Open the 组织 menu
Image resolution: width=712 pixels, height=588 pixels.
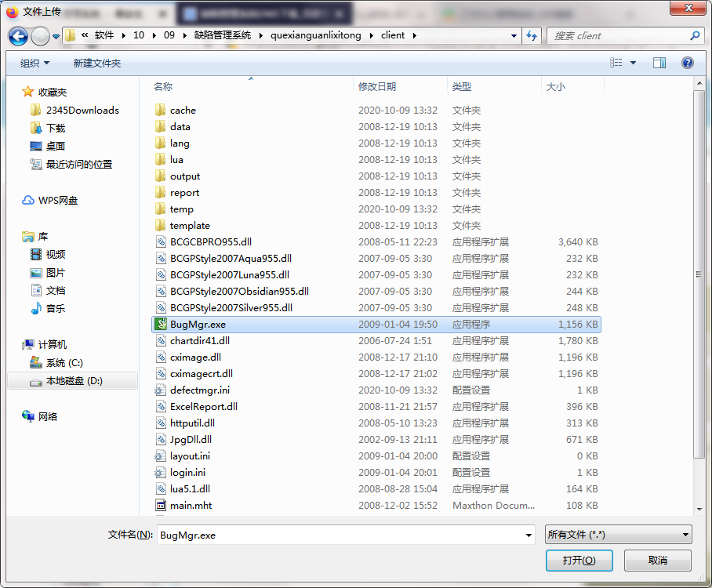pyautogui.click(x=35, y=63)
